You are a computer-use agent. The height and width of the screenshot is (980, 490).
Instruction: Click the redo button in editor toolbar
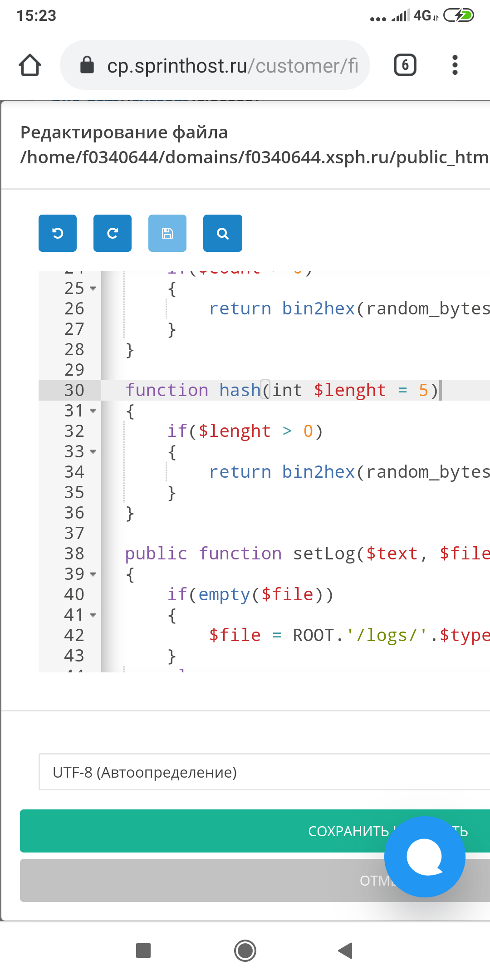click(113, 233)
